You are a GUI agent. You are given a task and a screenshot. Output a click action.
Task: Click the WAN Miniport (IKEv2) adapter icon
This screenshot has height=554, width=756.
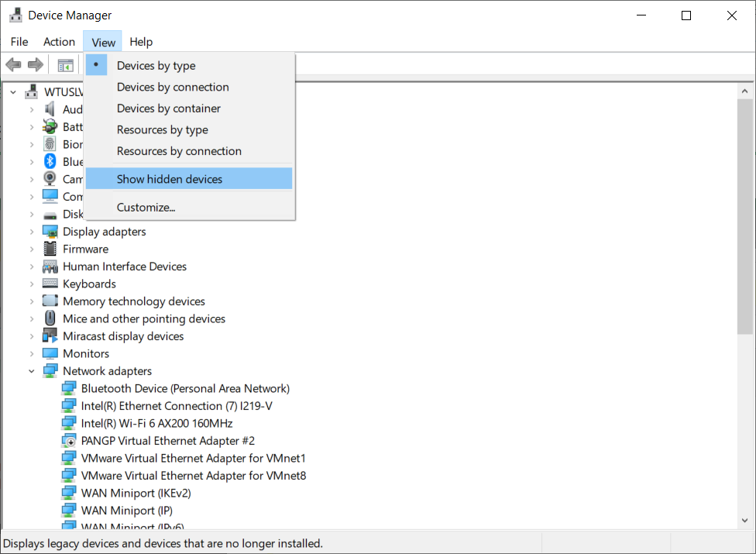(x=69, y=493)
